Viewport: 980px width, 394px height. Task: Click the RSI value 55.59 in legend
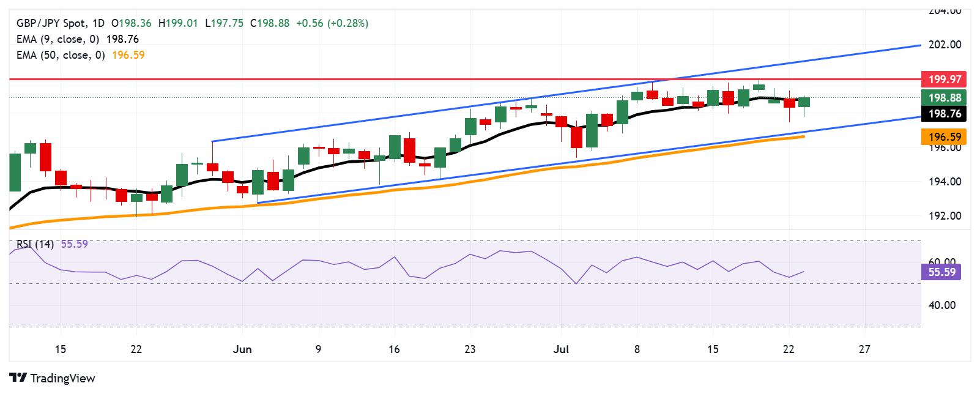point(74,244)
